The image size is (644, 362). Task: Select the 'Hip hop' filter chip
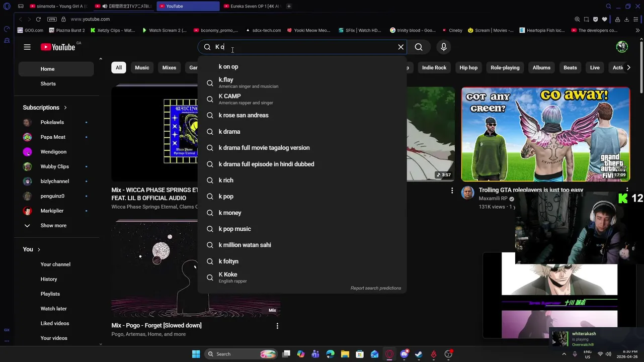[468, 67]
